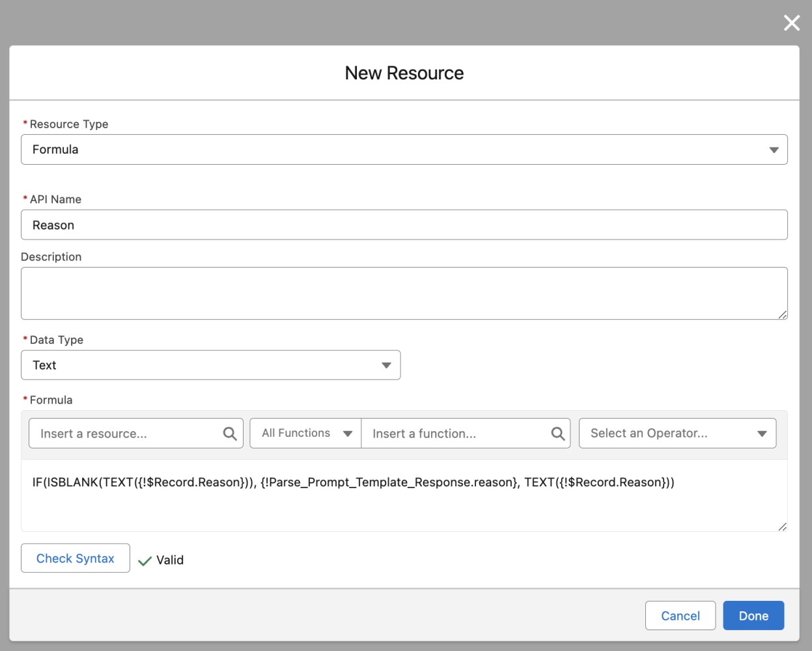Click the Formula textarea resize grip

coord(782,527)
